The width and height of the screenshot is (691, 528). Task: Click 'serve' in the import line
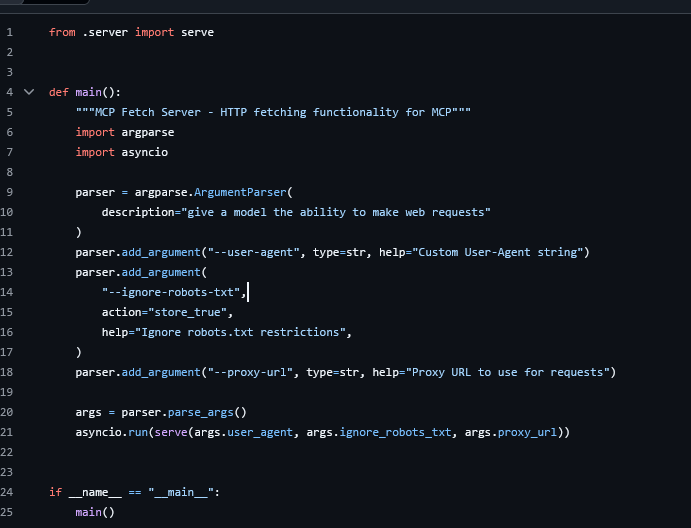point(197,32)
